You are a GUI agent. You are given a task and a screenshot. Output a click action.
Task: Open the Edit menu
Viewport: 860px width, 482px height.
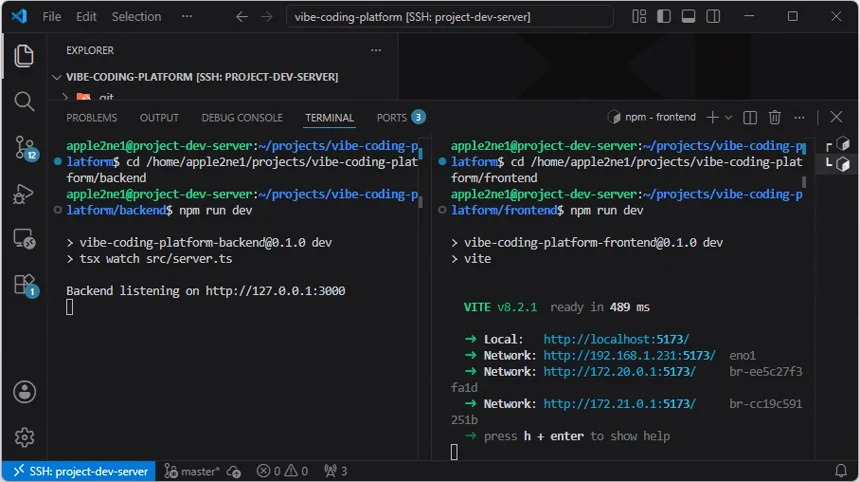tap(86, 16)
